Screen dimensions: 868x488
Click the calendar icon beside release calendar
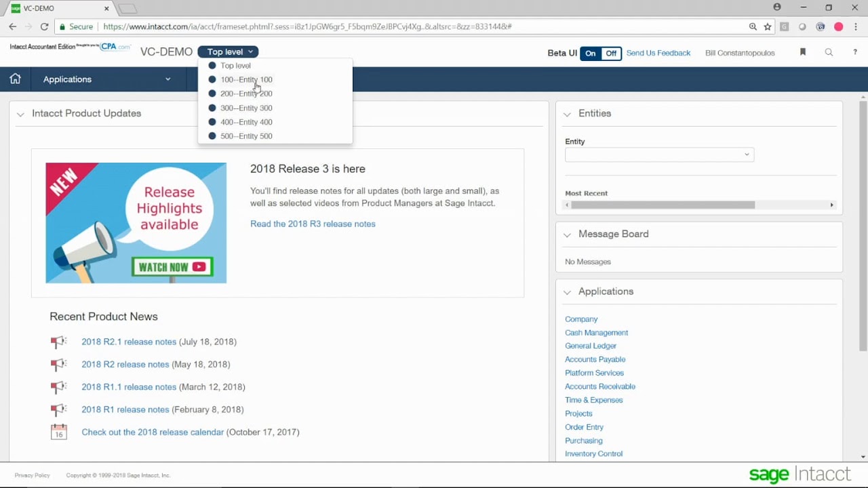point(59,432)
